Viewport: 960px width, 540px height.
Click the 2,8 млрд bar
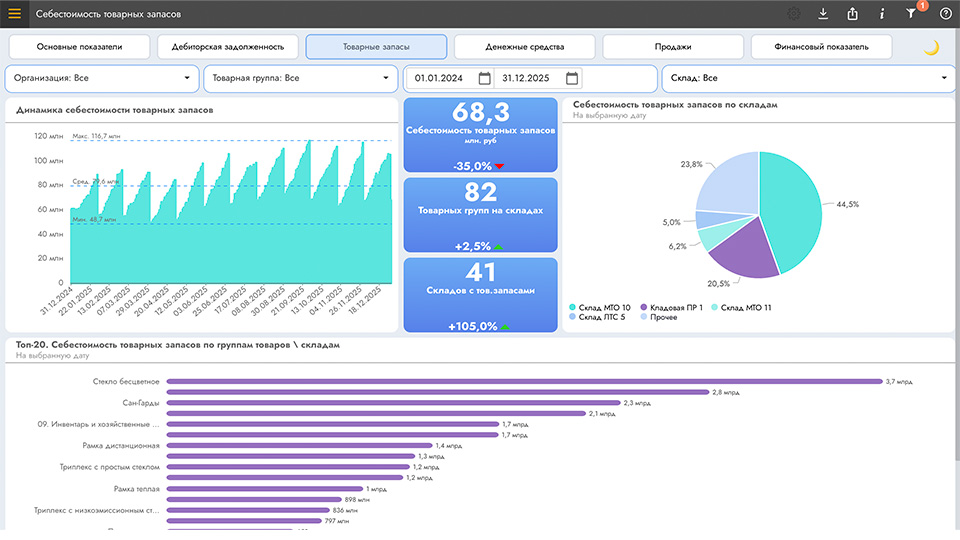[438, 392]
